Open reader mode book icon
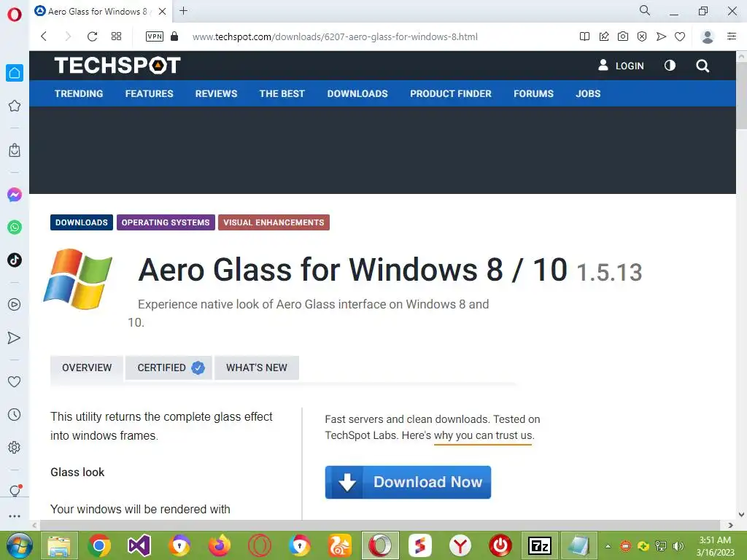Viewport: 747px width, 560px height. tap(584, 36)
